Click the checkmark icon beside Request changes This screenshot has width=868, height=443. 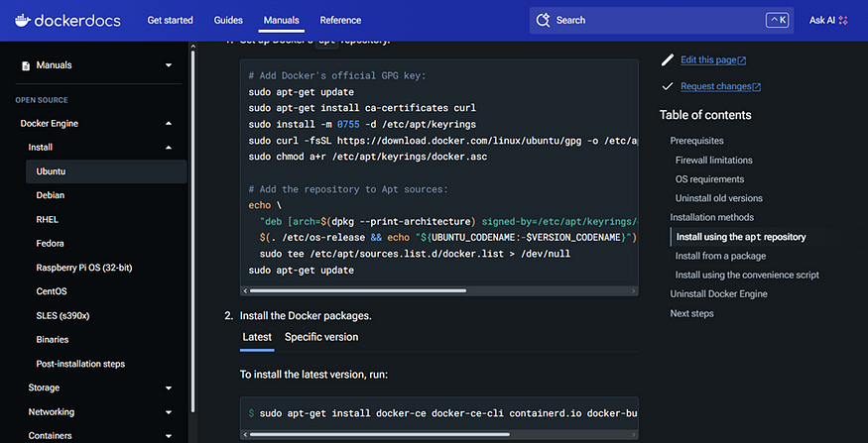tap(668, 86)
